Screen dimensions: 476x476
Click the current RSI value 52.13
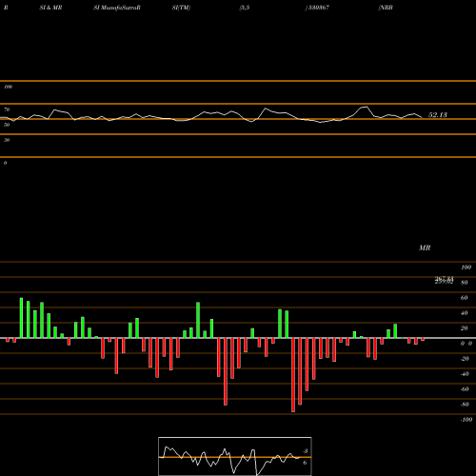pos(438,115)
